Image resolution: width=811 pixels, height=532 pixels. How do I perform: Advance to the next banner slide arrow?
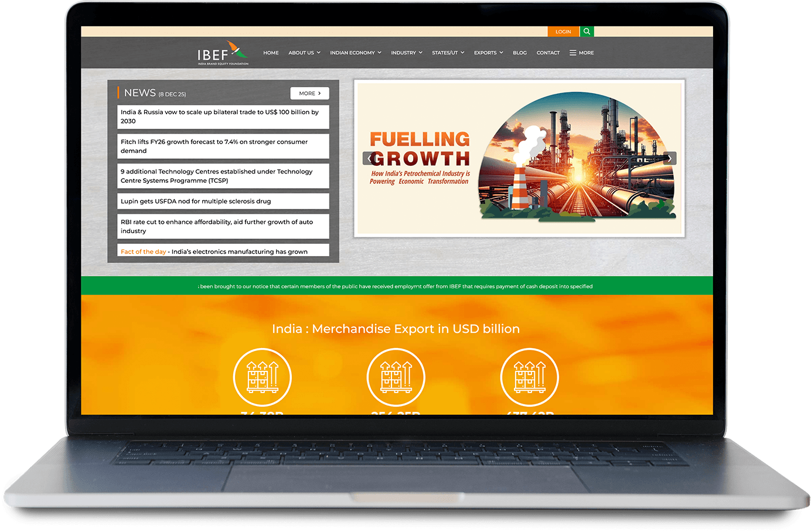coord(670,158)
